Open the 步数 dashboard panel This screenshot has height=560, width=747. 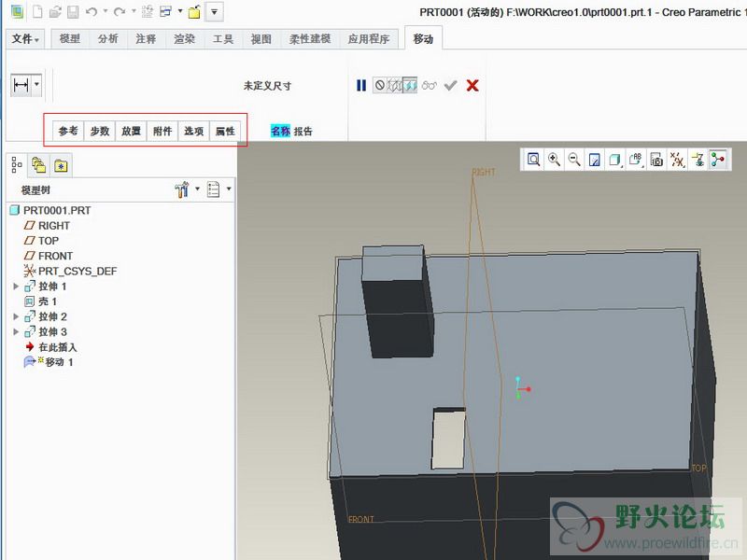tap(100, 131)
